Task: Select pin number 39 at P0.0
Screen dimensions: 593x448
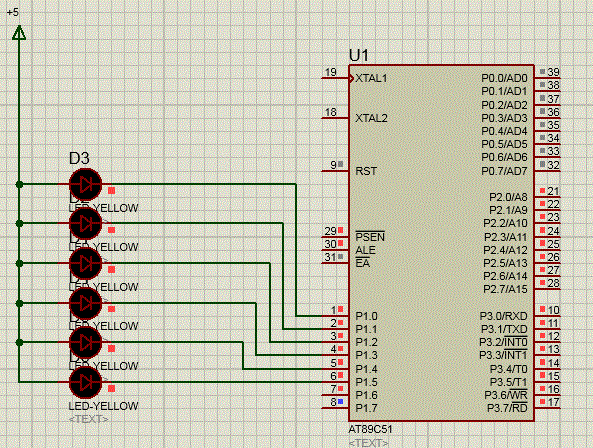Action: point(553,72)
